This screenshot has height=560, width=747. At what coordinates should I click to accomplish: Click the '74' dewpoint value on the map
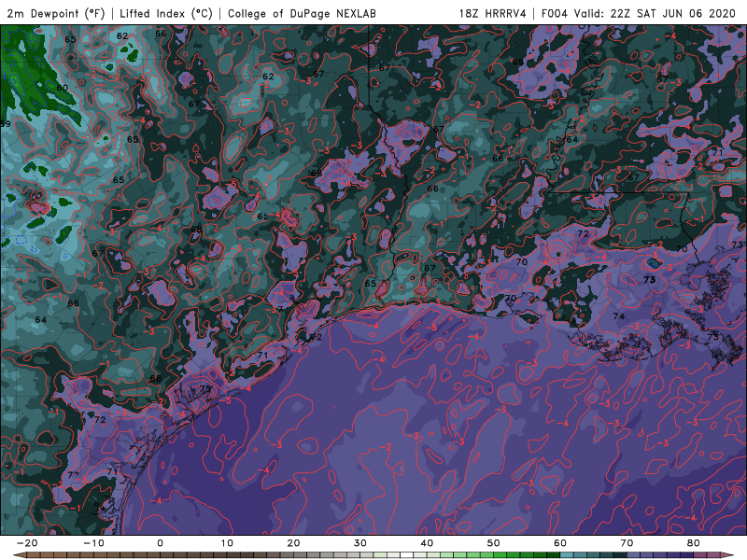[619, 316]
